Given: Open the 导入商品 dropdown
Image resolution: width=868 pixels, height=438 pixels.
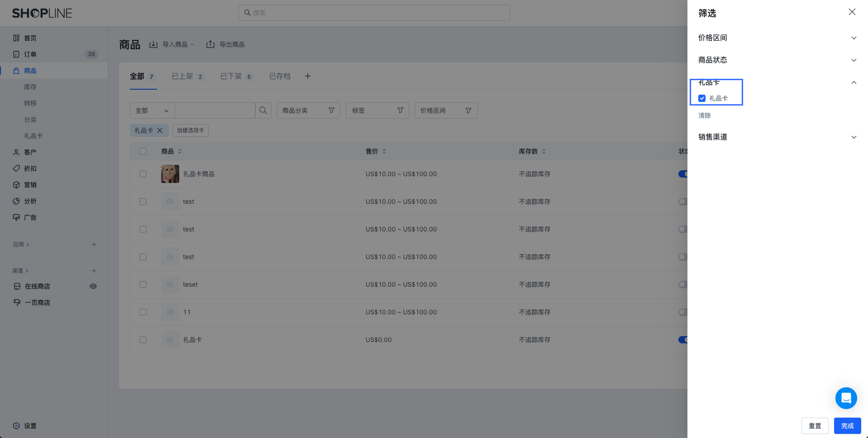Looking at the screenshot, I should click(172, 45).
